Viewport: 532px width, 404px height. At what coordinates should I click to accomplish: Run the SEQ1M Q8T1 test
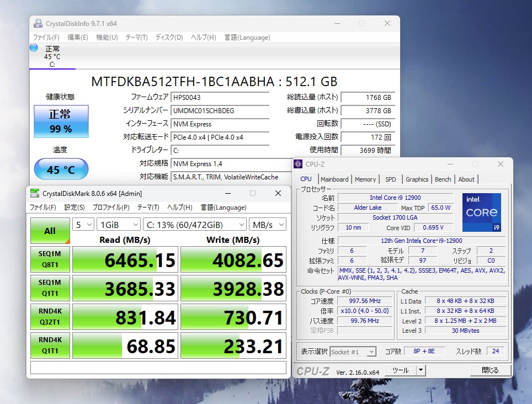[50, 259]
